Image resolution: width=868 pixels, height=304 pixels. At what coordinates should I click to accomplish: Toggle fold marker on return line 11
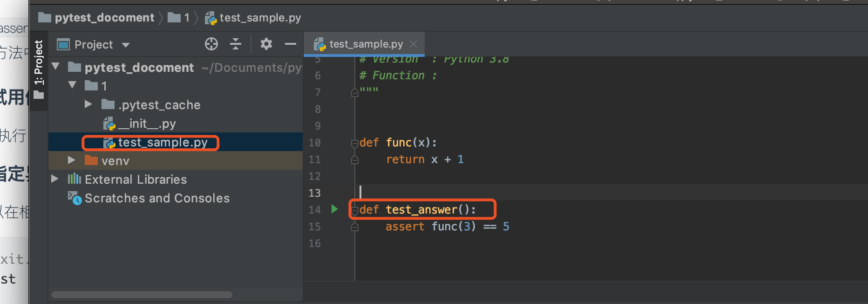point(354,160)
